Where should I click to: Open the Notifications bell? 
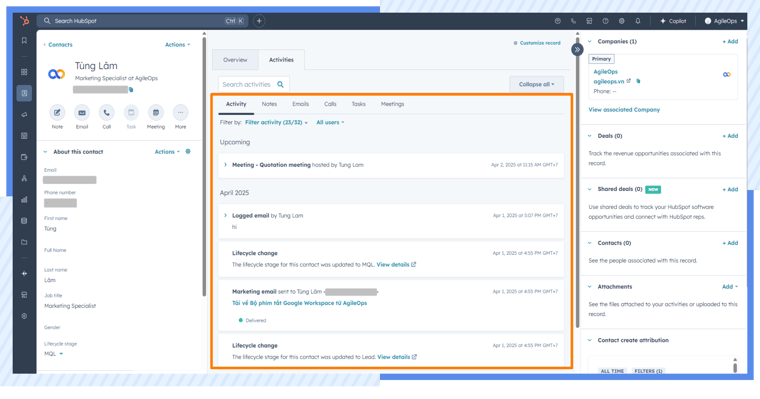click(638, 21)
